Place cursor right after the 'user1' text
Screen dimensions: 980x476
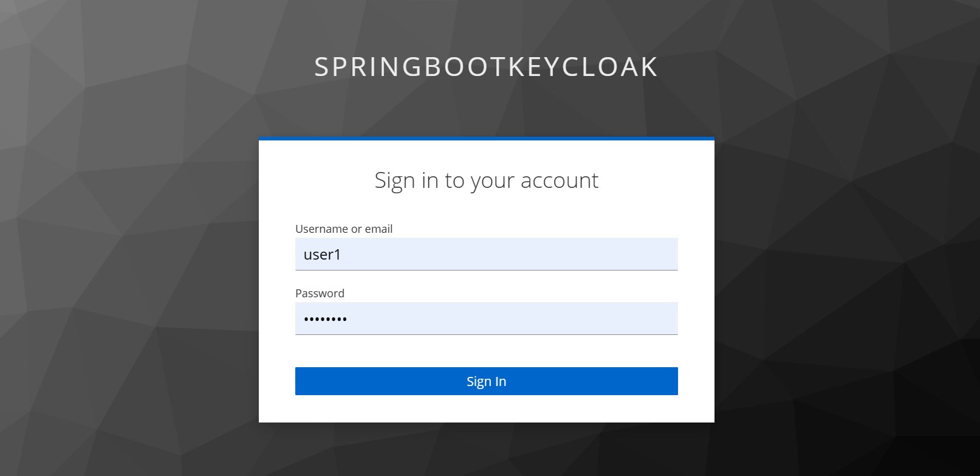[341, 255]
